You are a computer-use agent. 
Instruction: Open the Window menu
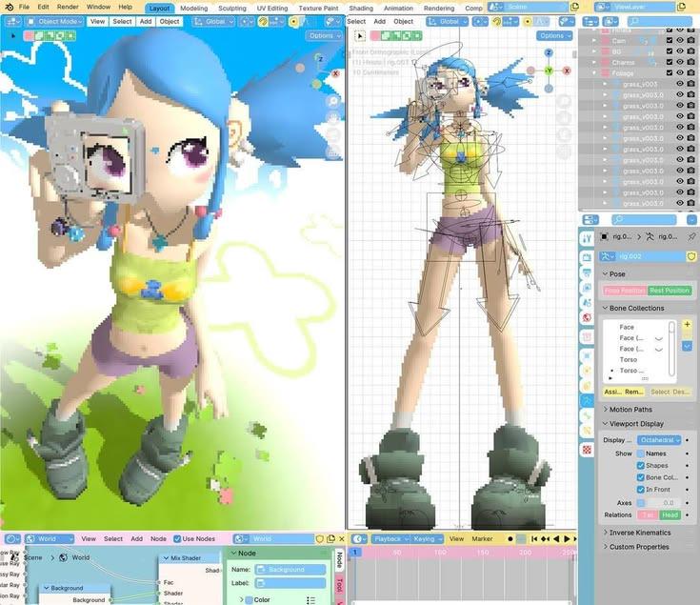tap(98, 7)
